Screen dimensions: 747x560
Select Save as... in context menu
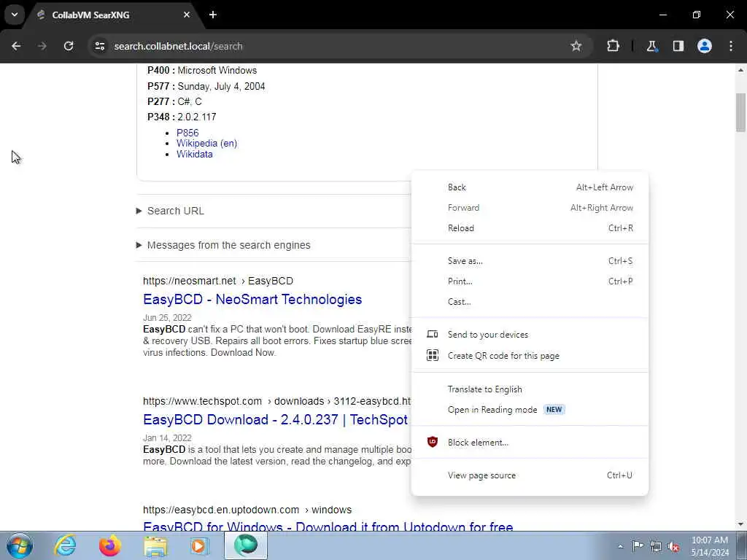tap(530, 262)
